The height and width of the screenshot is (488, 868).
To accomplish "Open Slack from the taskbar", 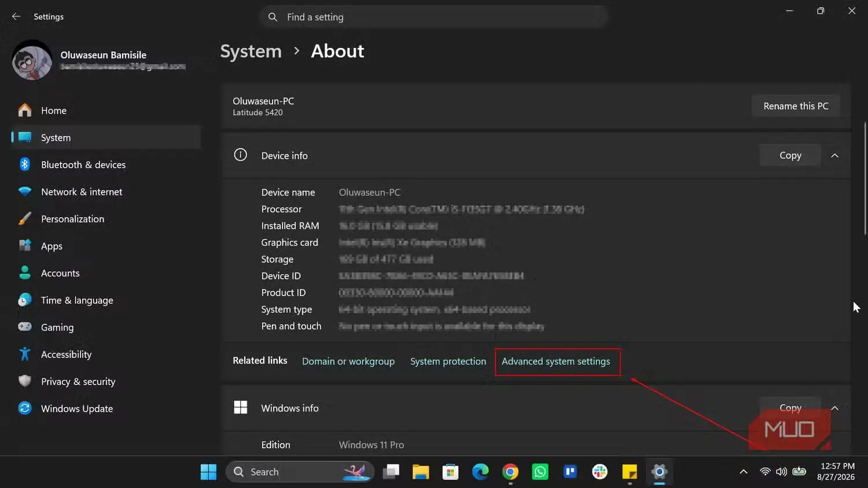I will click(600, 472).
